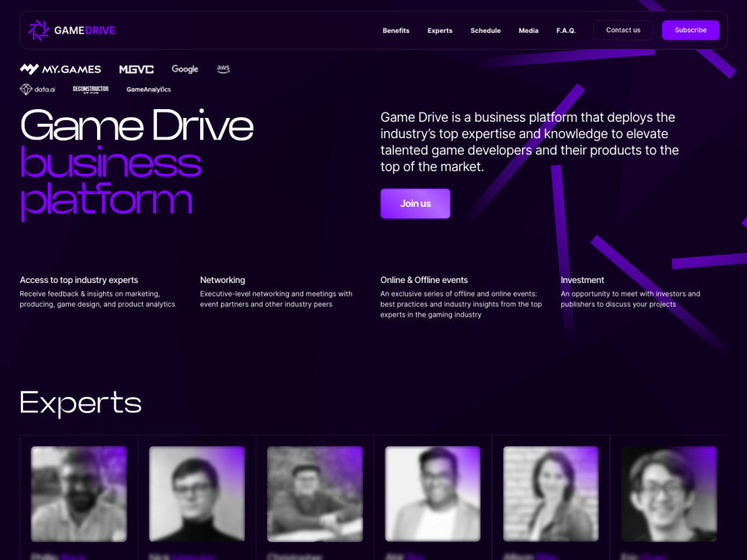Click the Game Drive logo icon
Screen dimensions: 747x560
39,30
